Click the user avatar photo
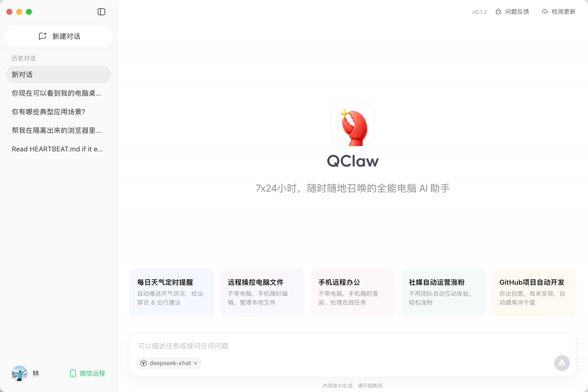The width and height of the screenshot is (588, 392). point(20,373)
